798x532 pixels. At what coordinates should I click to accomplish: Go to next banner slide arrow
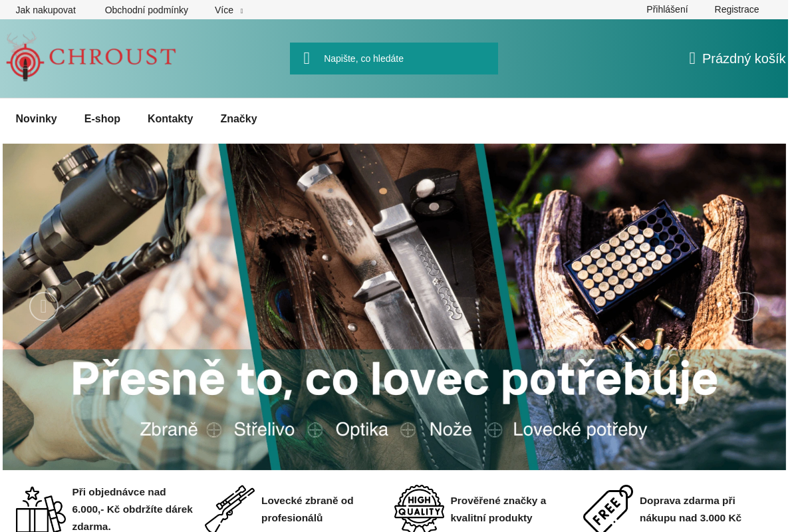point(745,307)
